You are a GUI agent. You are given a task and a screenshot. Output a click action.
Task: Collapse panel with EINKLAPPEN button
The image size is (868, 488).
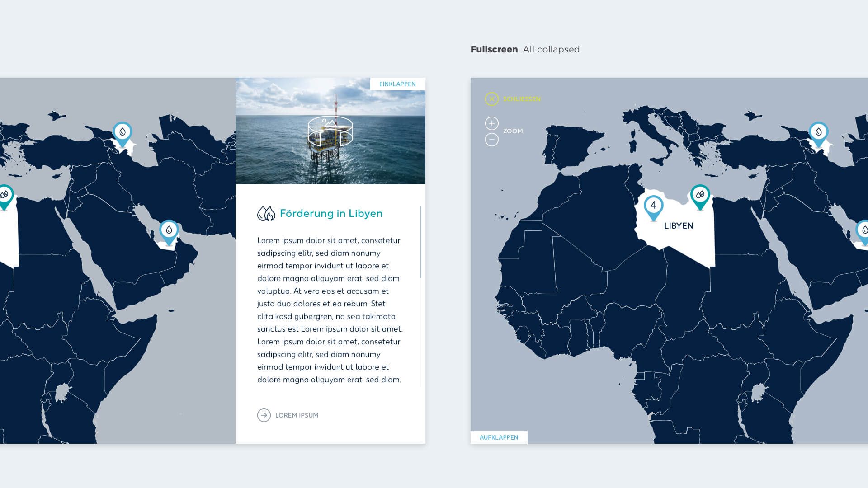coord(397,84)
